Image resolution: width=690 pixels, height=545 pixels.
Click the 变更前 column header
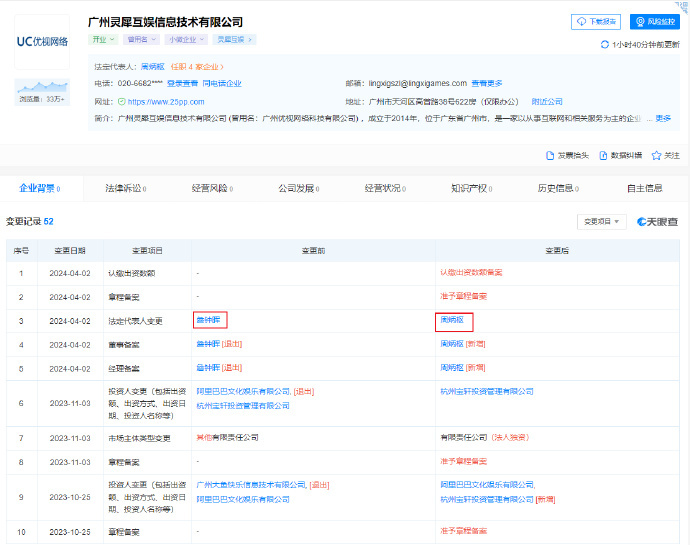[x=313, y=250]
